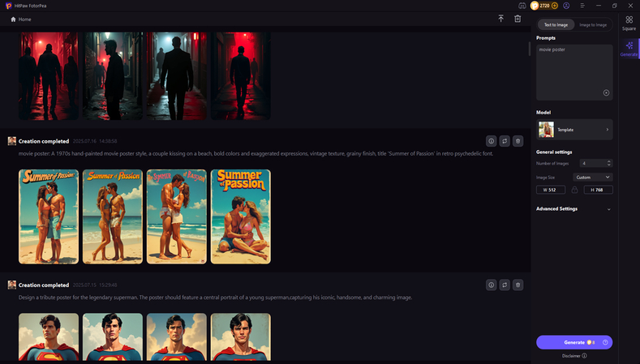Image resolution: width=640 pixels, height=364 pixels.
Task: Open third Summer of Passion poster thumbnail
Action: pyautogui.click(x=177, y=216)
